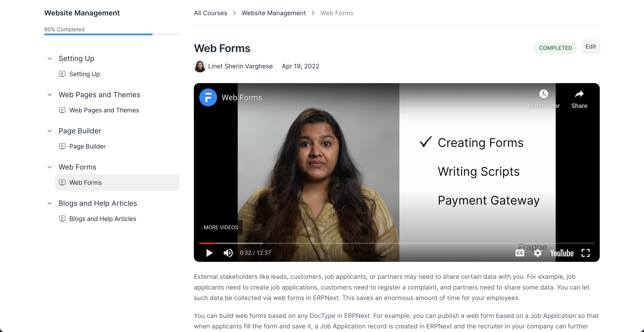Click first breadcrumb chevron separator
644x332 pixels.
point(234,13)
